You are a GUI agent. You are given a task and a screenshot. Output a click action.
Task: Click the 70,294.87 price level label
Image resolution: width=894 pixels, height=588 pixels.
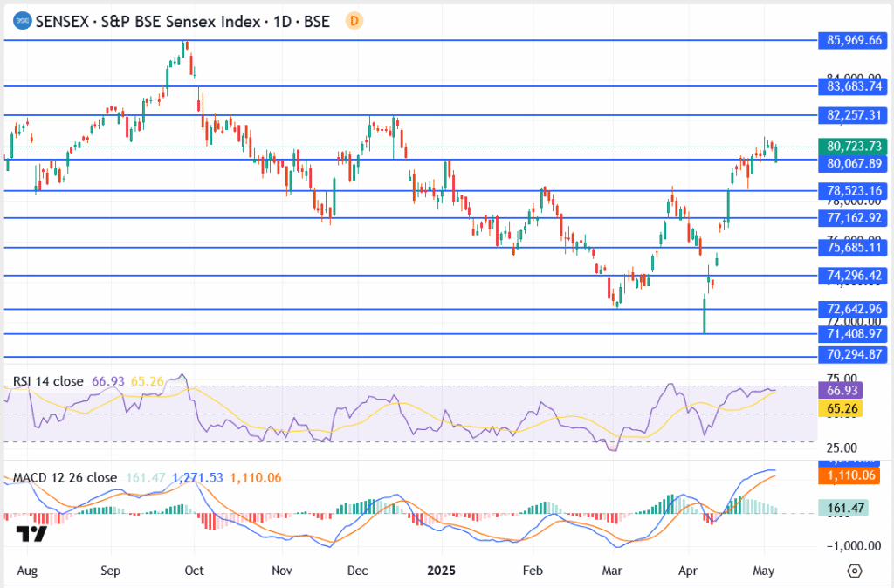click(x=852, y=355)
